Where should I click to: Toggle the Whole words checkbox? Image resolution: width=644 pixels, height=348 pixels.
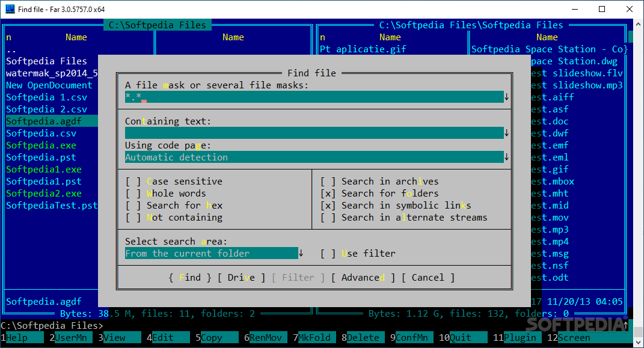tap(165, 194)
